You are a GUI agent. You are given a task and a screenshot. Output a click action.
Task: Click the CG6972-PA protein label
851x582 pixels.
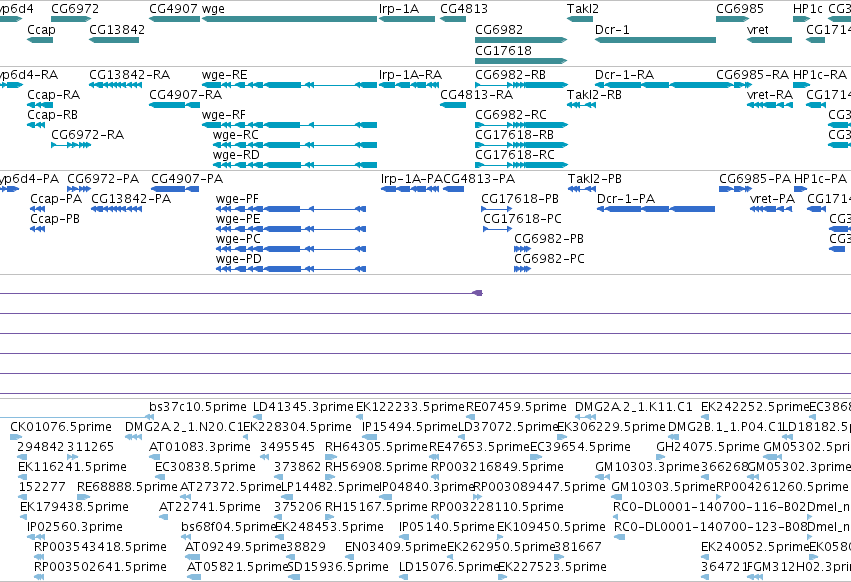pyautogui.click(x=103, y=179)
